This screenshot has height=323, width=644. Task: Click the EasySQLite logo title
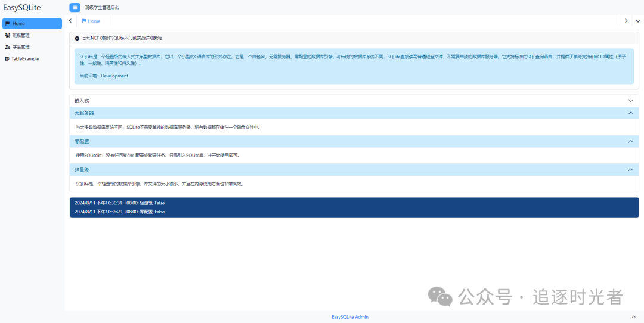[x=22, y=8]
